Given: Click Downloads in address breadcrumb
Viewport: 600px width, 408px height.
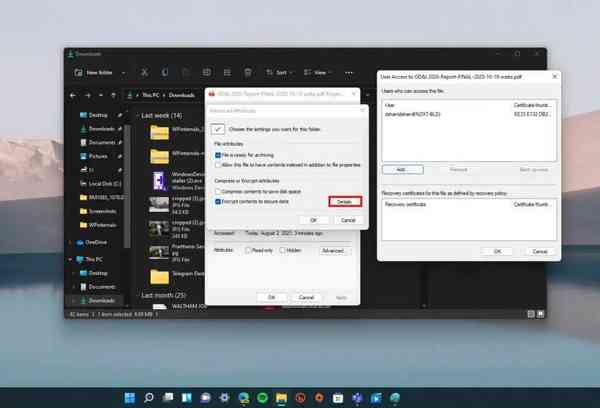Looking at the screenshot, I should coord(182,95).
